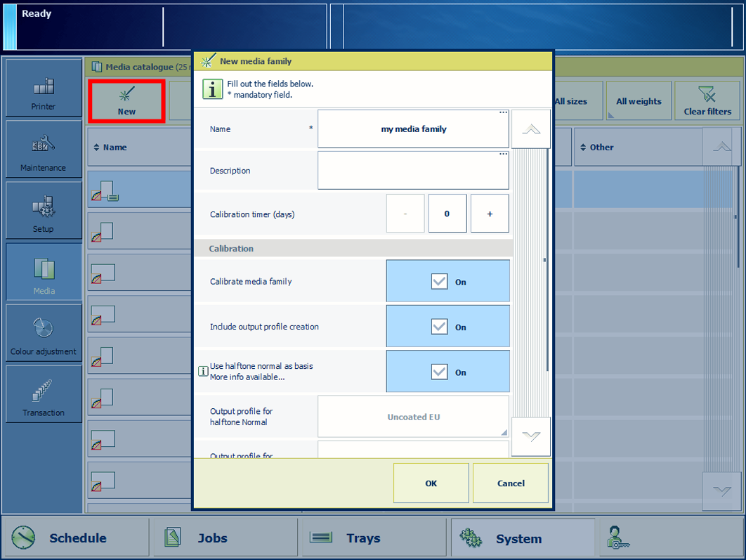Switch to the System tab
Image resolution: width=746 pixels, height=560 pixels.
click(523, 538)
